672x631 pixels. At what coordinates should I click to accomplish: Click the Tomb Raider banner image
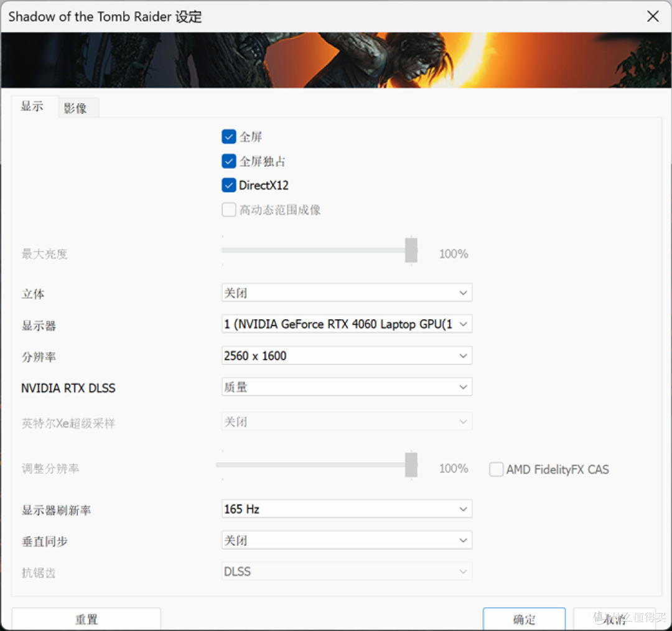coord(336,60)
